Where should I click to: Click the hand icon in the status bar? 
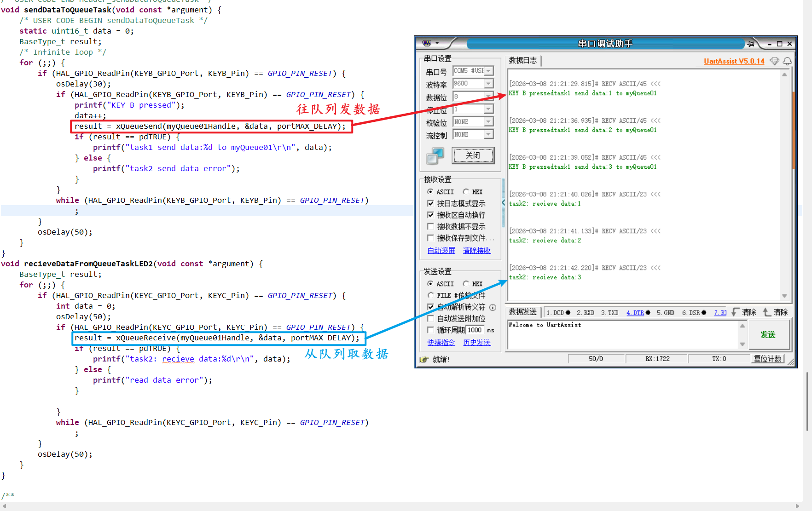(x=424, y=359)
